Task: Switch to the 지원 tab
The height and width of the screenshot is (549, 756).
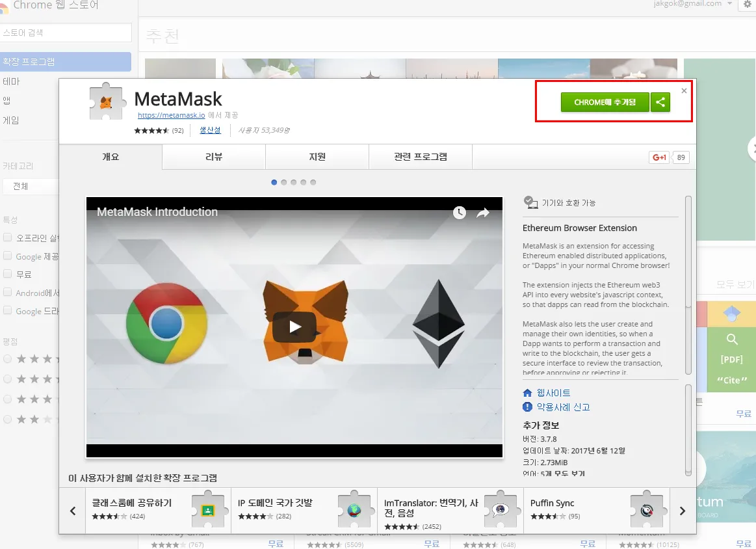Action: pos(317,157)
